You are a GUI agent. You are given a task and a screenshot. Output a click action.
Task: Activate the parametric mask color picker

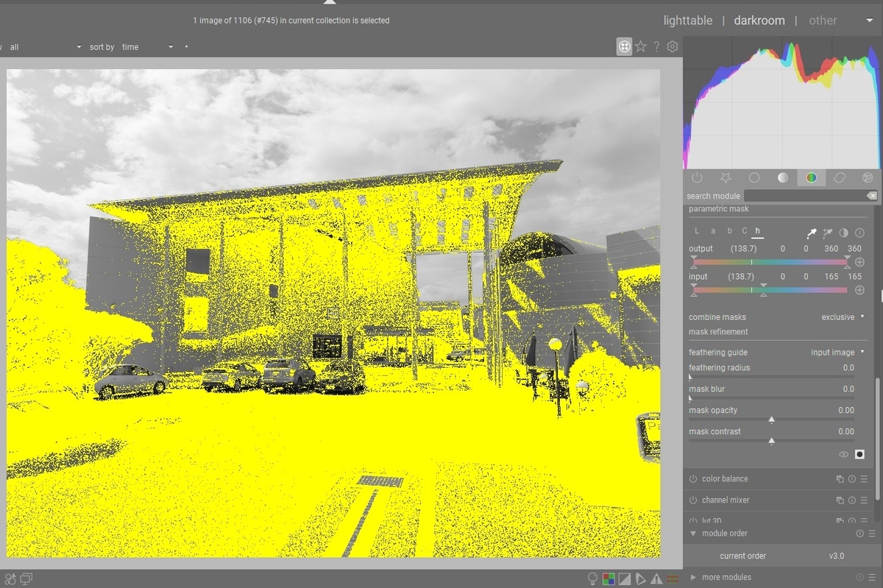(812, 233)
